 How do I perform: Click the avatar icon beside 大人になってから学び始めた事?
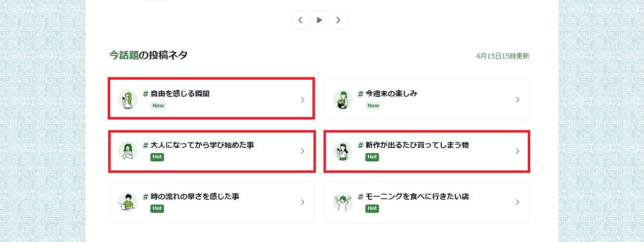pyautogui.click(x=128, y=151)
